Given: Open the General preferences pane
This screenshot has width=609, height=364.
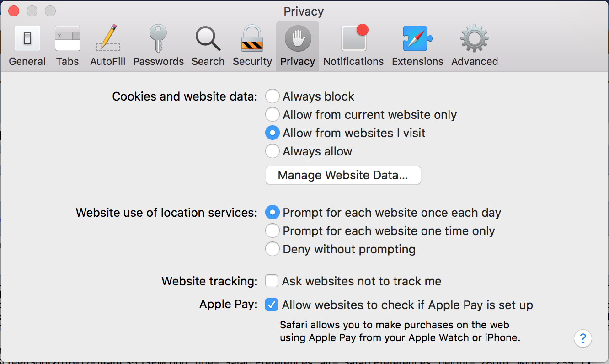Looking at the screenshot, I should (x=27, y=46).
